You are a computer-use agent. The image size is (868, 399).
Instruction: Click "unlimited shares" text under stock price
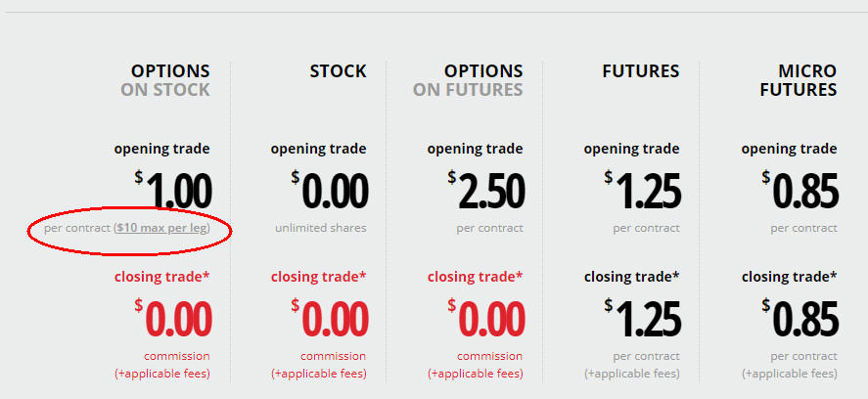(321, 228)
